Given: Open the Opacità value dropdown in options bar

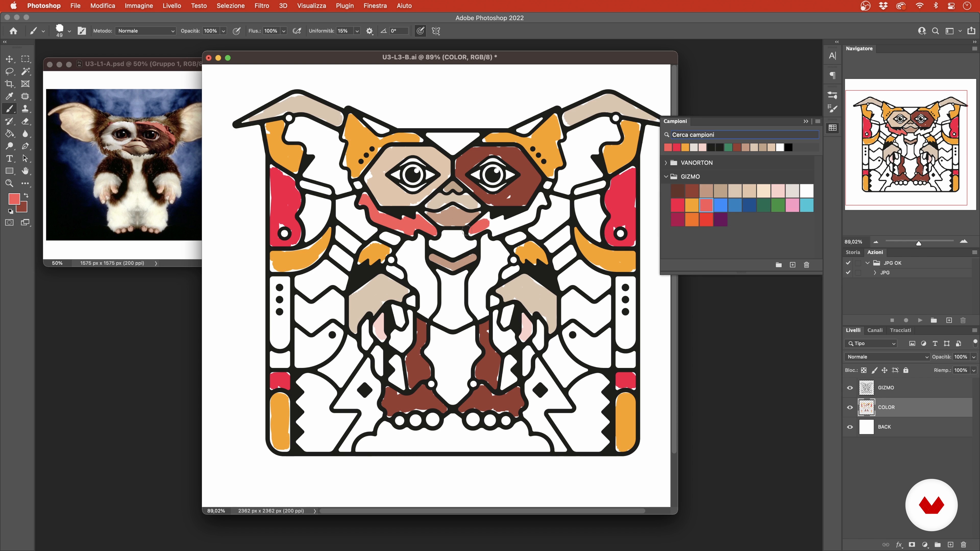Looking at the screenshot, I should [x=223, y=31].
